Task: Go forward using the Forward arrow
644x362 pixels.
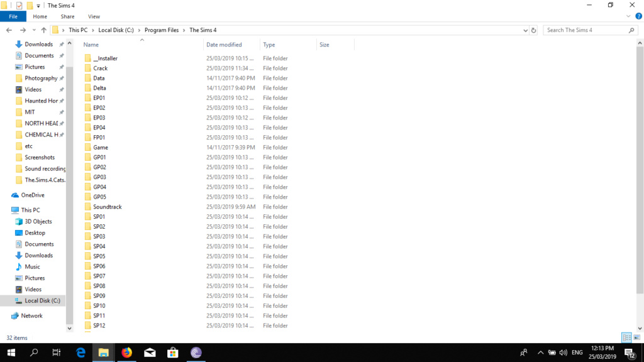Action: pos(23,30)
